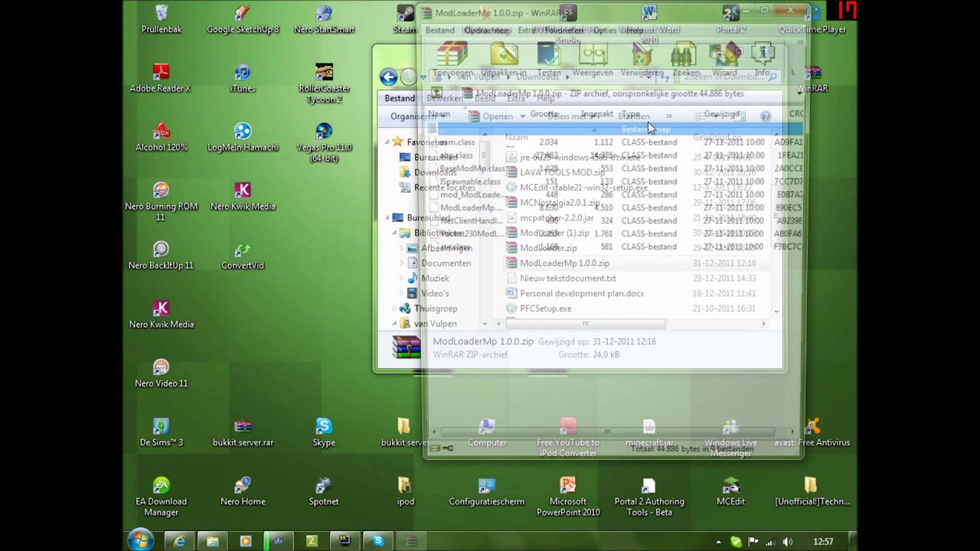Open the Spotnet desktop shortcut
Screen dimensions: 980x551
point(324,491)
